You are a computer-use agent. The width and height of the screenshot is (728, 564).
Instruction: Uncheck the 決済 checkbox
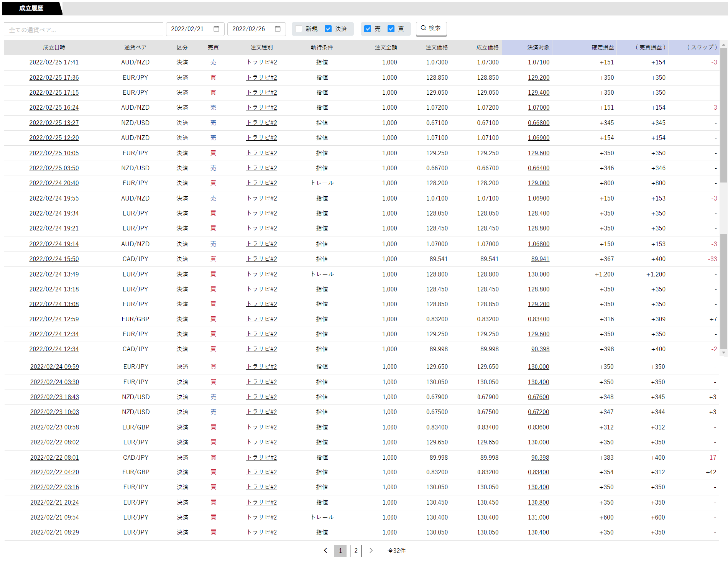(x=328, y=29)
